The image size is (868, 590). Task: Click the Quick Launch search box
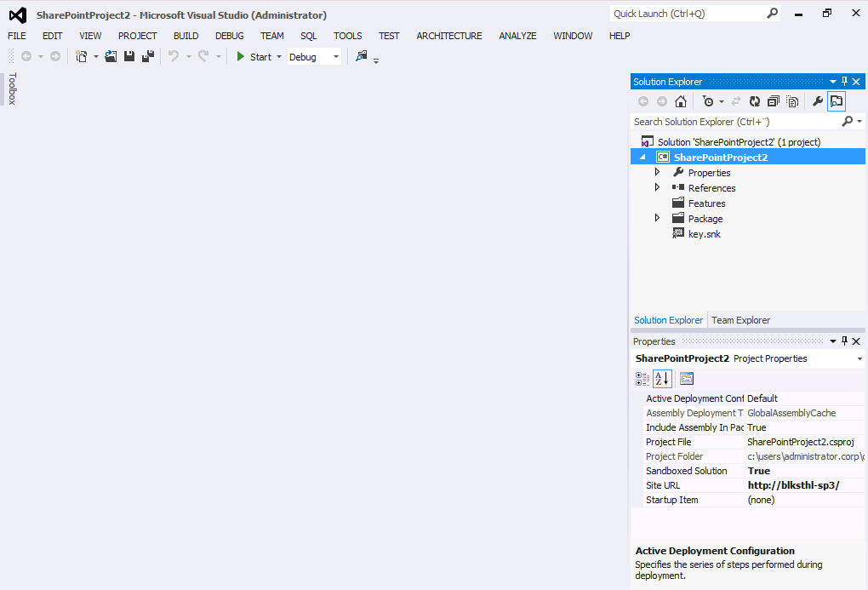point(686,14)
